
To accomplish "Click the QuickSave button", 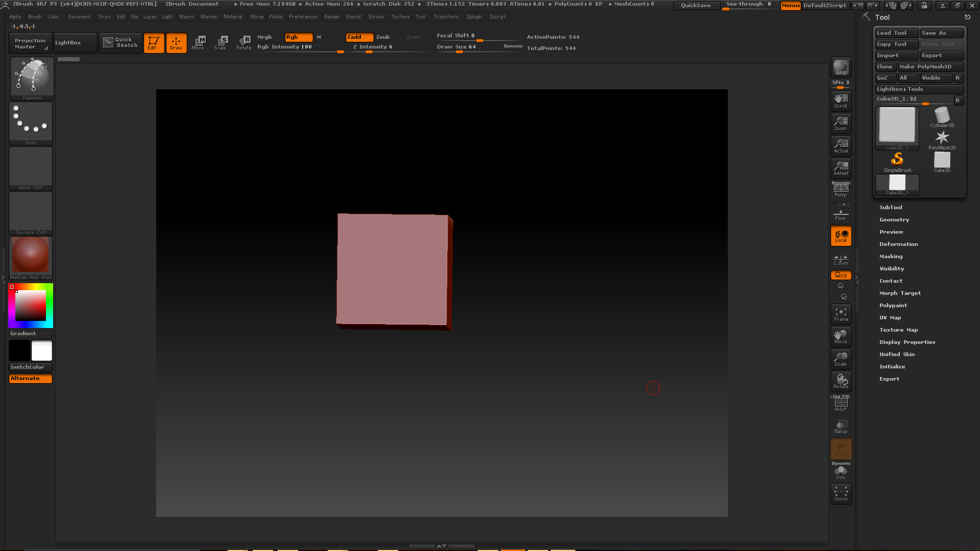I will pyautogui.click(x=696, y=6).
